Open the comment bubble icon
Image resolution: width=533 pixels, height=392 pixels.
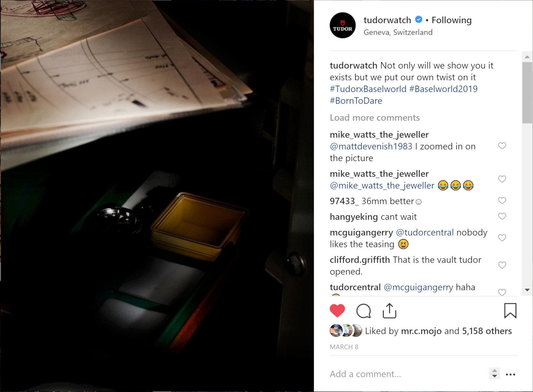pyautogui.click(x=364, y=311)
